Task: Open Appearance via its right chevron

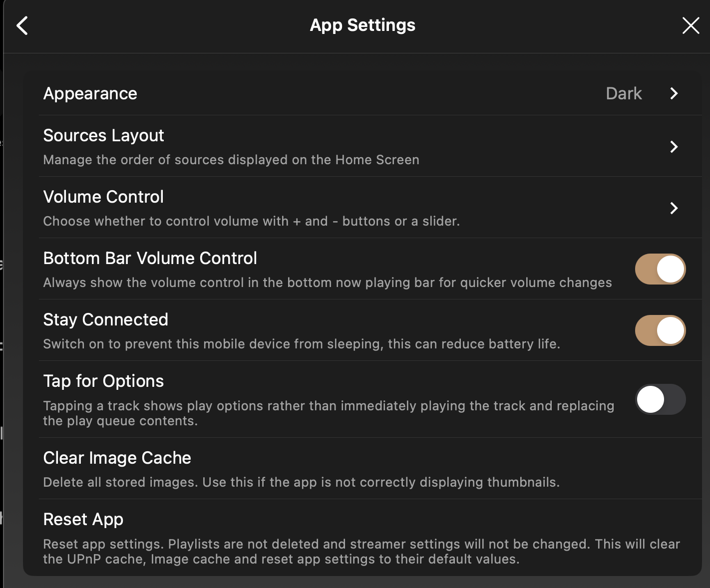Action: click(x=674, y=94)
